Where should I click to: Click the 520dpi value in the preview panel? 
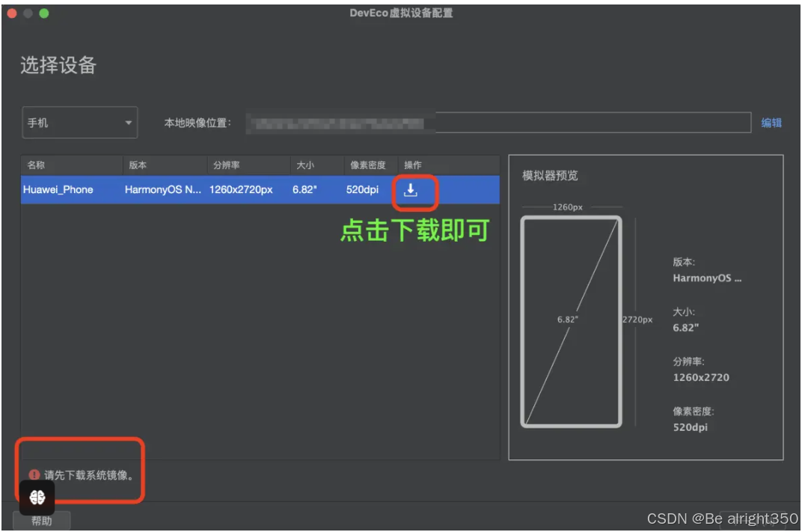690,427
